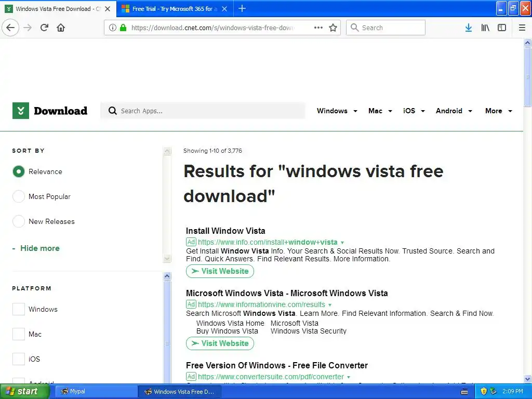Click the Platform panel scrollbar up arrow
This screenshot has width=532, height=399.
(167, 276)
